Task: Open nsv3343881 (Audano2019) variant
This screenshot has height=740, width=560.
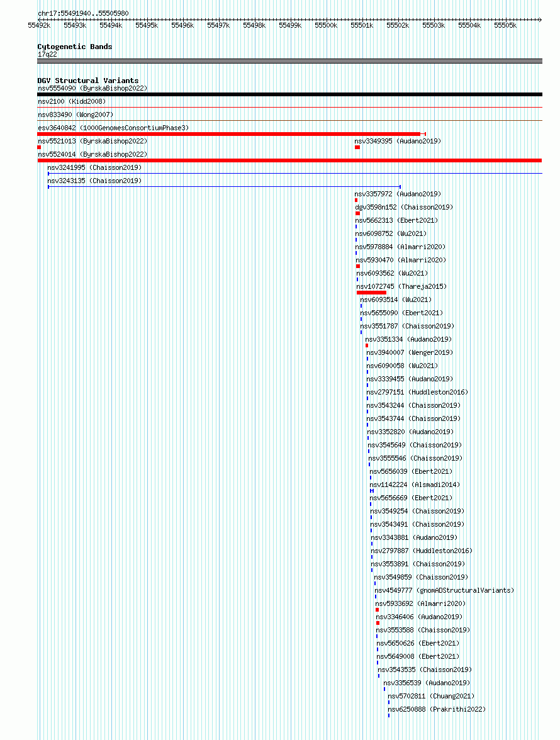Action: click(x=414, y=537)
